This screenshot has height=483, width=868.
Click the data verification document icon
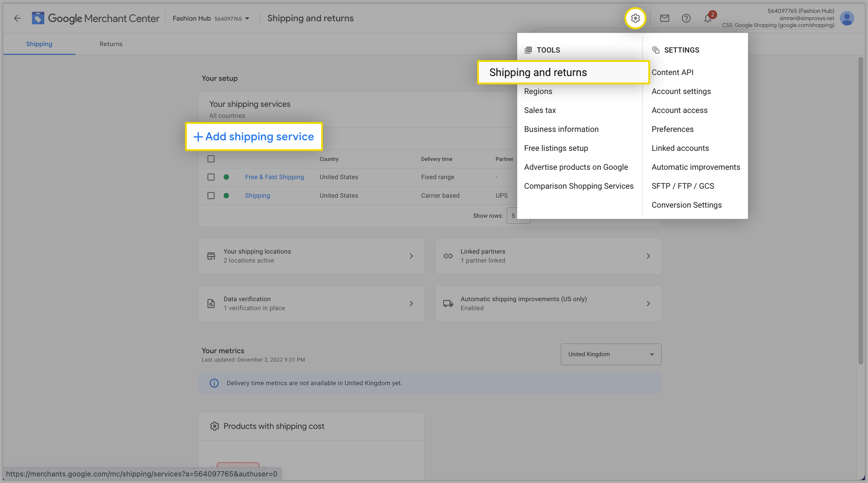tap(211, 303)
